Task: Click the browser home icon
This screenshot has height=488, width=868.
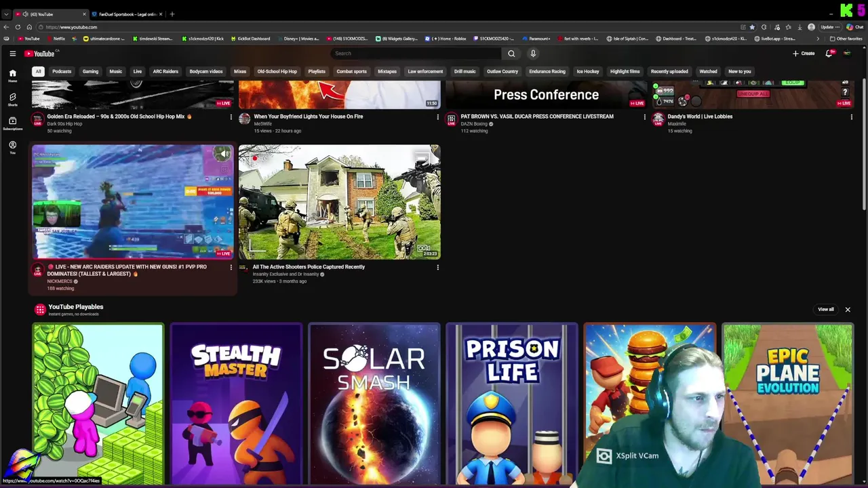Action: coord(28,27)
